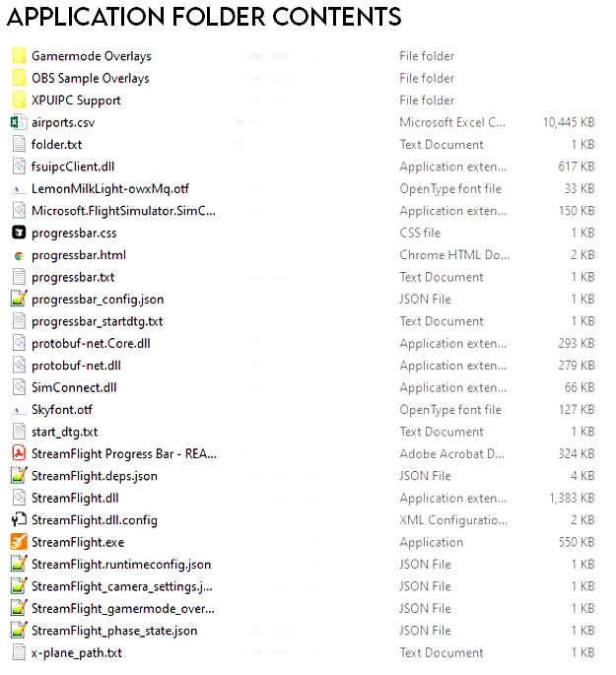Select the airports.csv file name
This screenshot has height=675, width=616.
[63, 123]
